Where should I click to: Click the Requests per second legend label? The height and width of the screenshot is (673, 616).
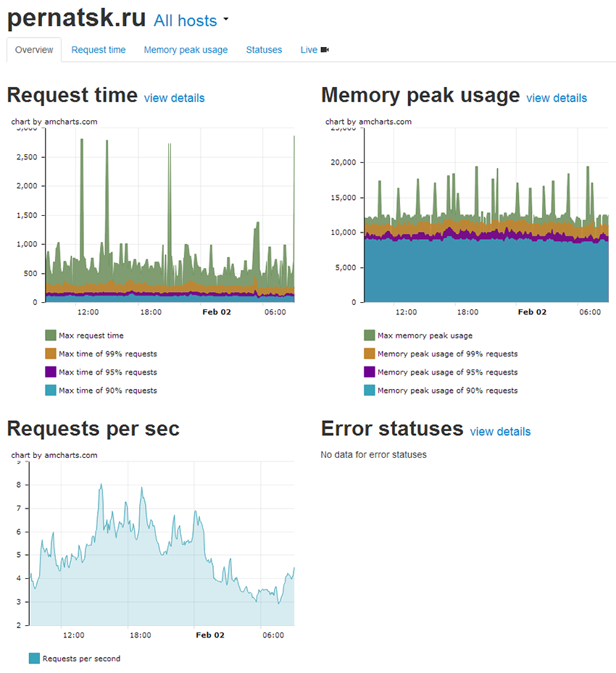pyautogui.click(x=81, y=659)
